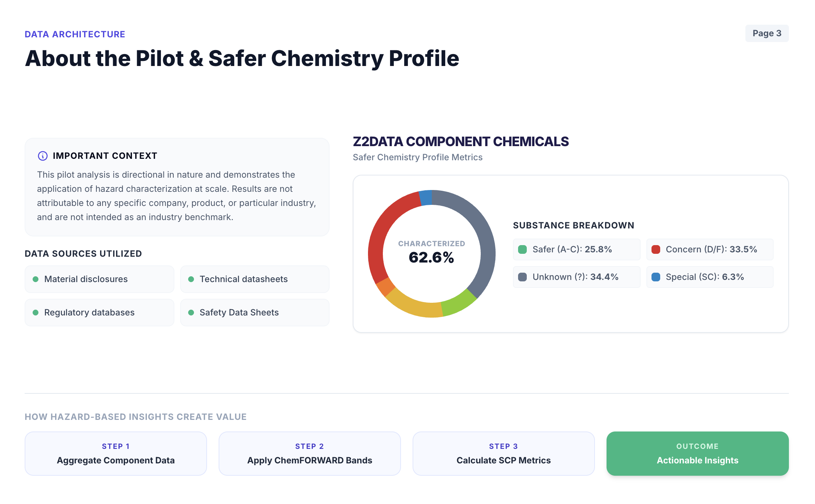815x504 pixels.
Task: Click the yellow segment of the donut chart
Action: tap(413, 306)
